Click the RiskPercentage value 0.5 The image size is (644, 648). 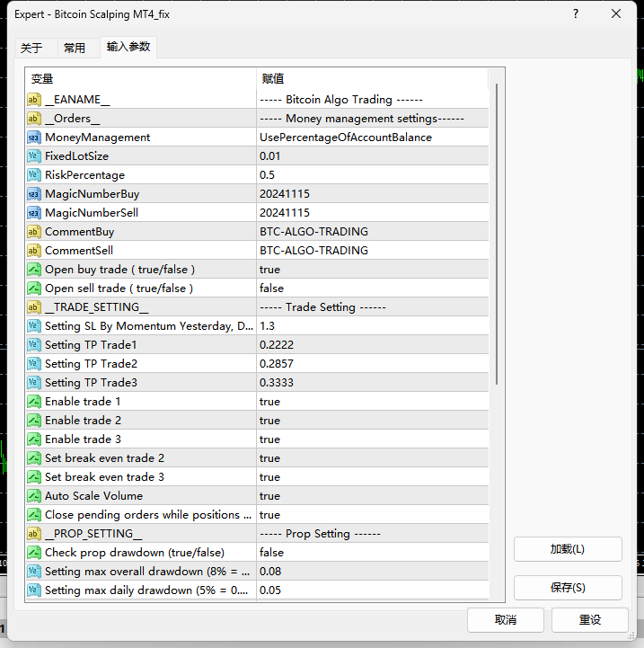point(267,175)
